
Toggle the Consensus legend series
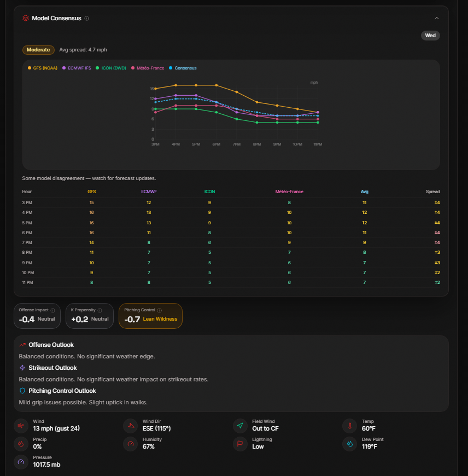183,68
